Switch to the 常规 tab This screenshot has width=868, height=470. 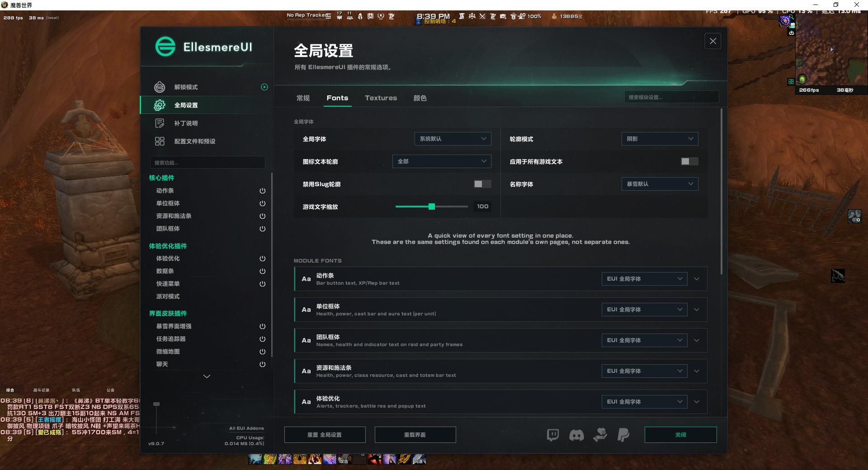(x=303, y=98)
